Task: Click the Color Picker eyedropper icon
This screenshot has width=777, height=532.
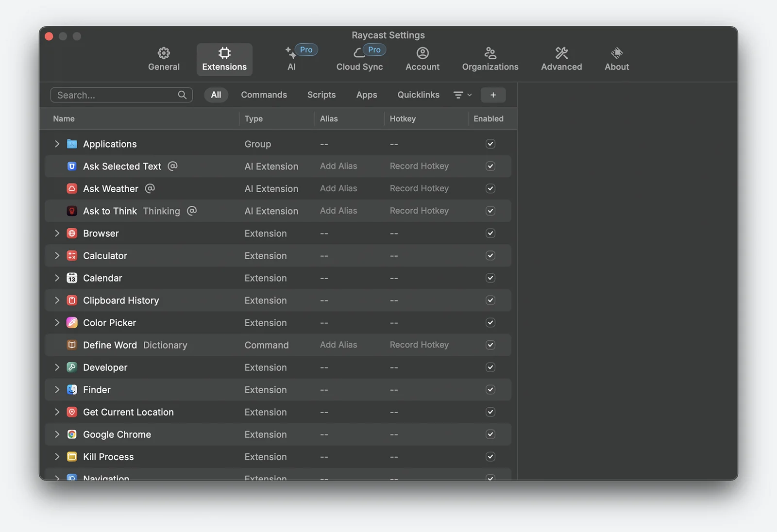Action: tap(72, 322)
